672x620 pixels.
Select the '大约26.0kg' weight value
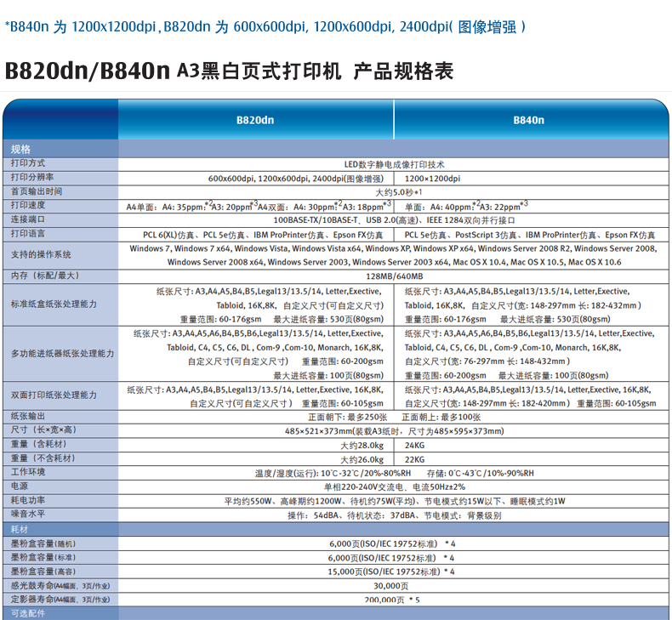(362, 460)
